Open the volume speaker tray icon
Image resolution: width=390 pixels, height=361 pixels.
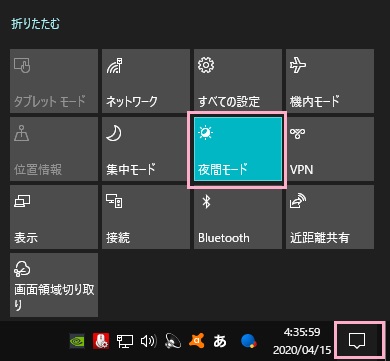(149, 341)
